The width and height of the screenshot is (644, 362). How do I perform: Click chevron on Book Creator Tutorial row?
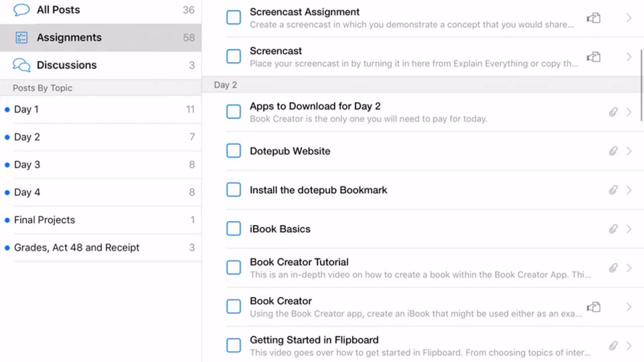[x=629, y=268]
